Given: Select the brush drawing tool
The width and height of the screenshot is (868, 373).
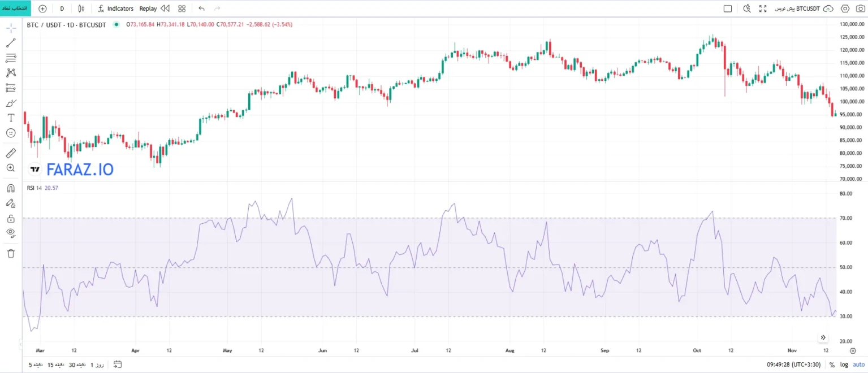Looking at the screenshot, I should point(11,103).
